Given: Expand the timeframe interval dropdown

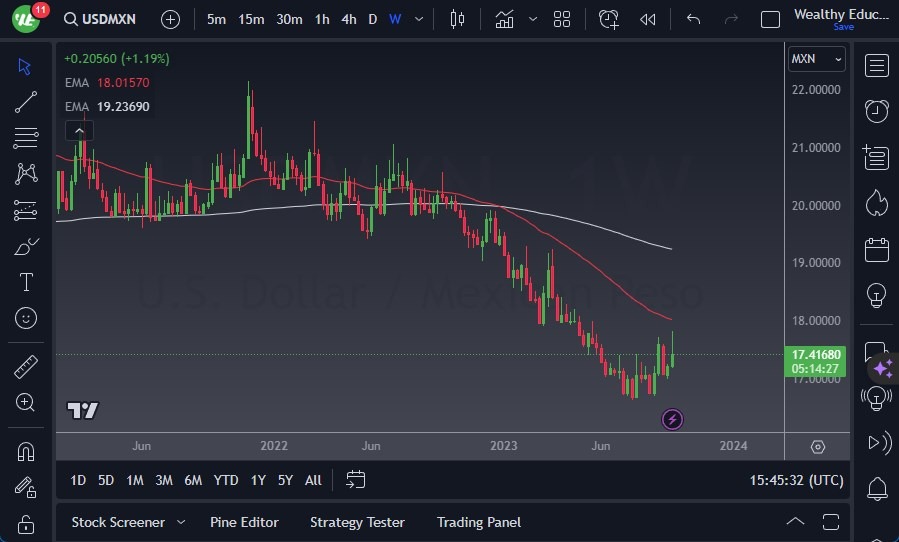Looking at the screenshot, I should [419, 20].
